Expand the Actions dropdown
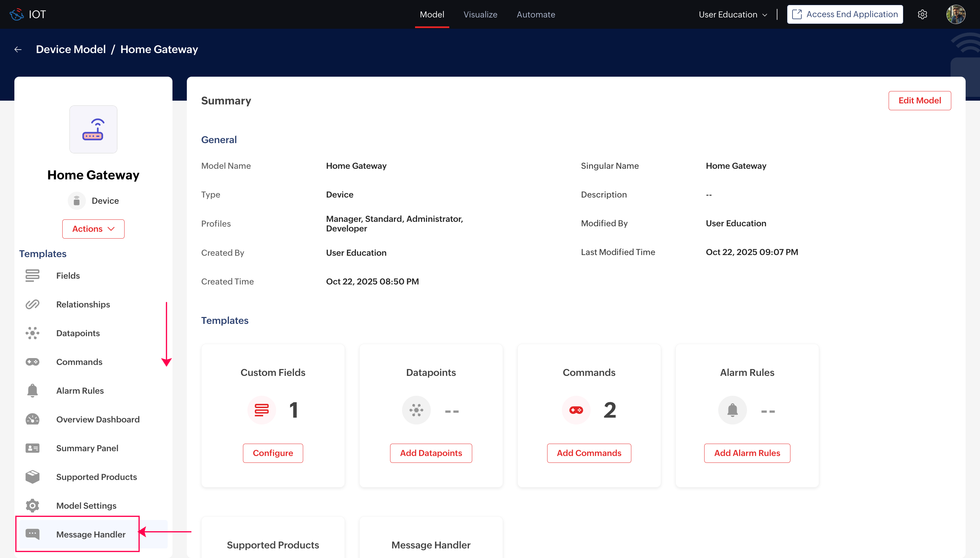 coord(93,229)
